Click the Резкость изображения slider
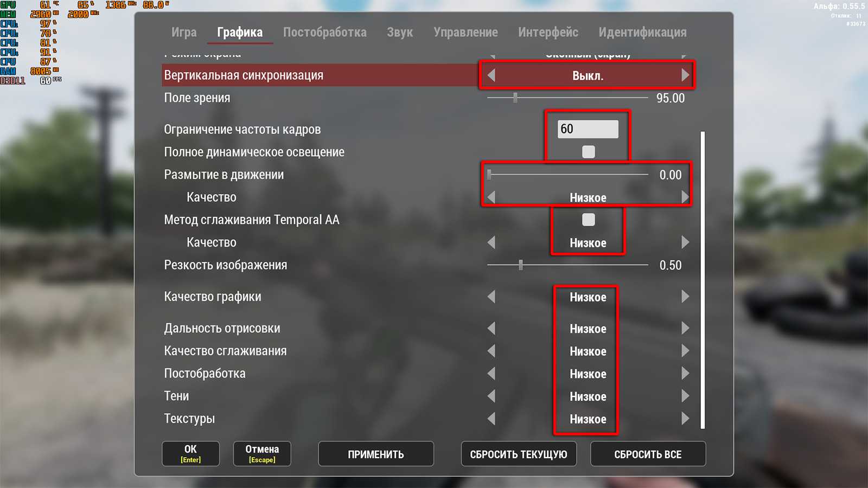The height and width of the screenshot is (488, 868). point(567,265)
